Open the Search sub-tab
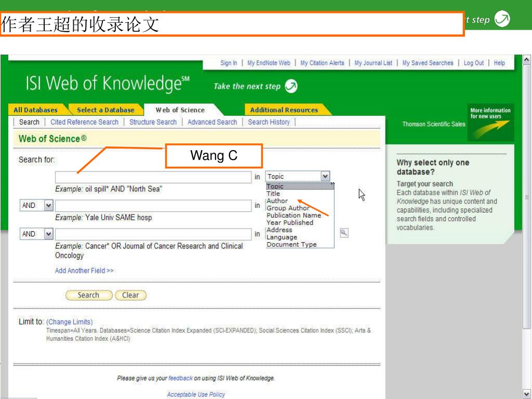Image resolution: width=532 pixels, height=399 pixels. click(29, 122)
